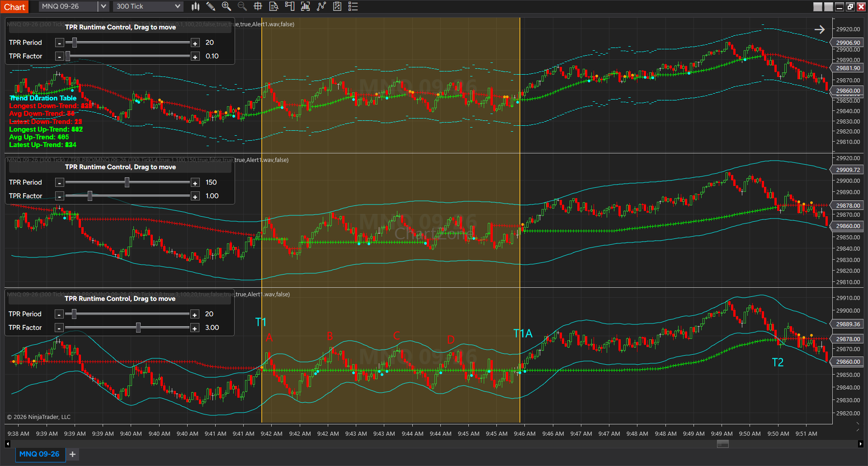Open the Chart Trader toolbar icon
Screen dimensions: 868x466
click(290, 6)
